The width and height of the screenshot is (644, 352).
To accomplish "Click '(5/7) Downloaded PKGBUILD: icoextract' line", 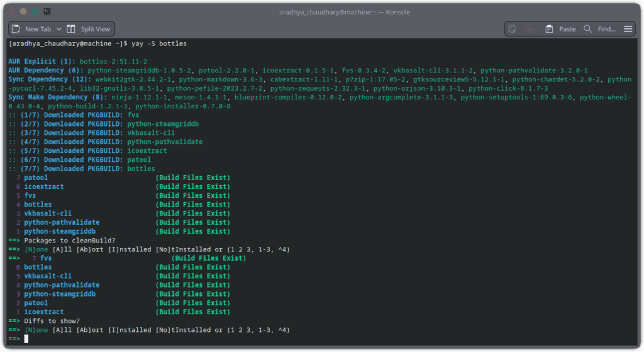I will click(x=87, y=151).
